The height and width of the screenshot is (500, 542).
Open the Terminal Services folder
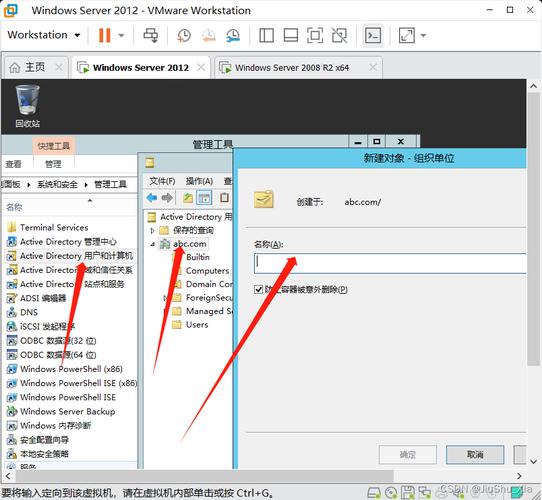[x=48, y=227]
